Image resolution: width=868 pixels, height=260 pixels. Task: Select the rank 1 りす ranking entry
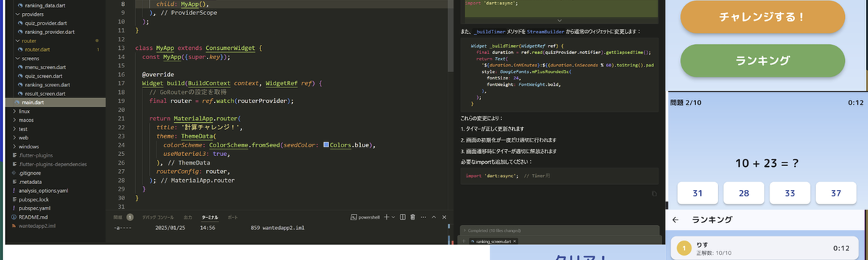point(765,248)
